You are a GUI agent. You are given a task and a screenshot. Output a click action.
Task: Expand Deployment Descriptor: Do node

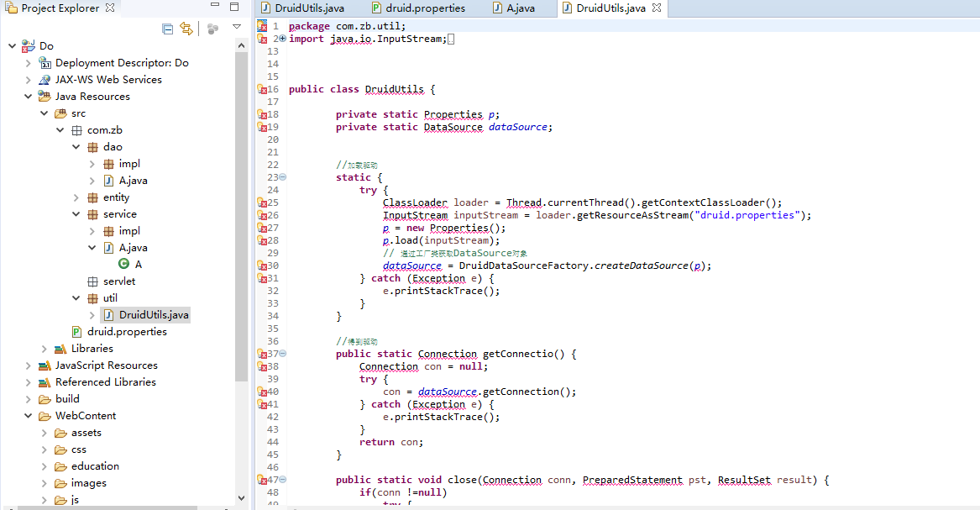(28, 62)
